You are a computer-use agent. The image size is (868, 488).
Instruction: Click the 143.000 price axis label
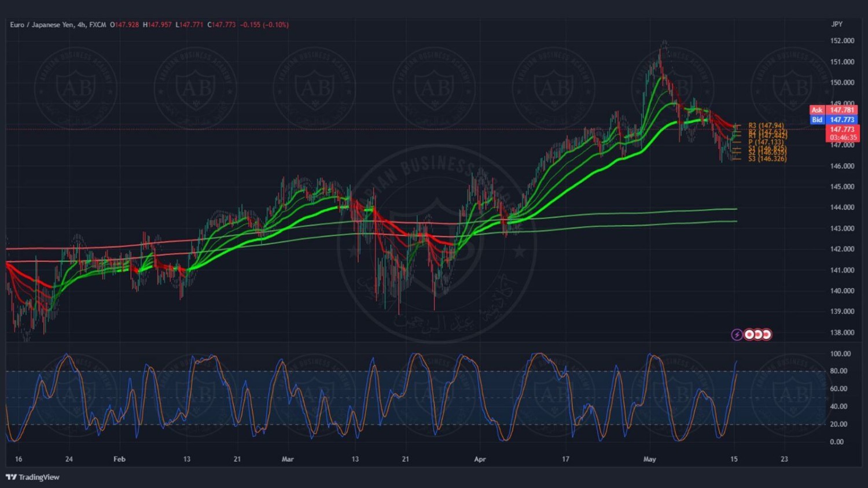[x=843, y=228]
